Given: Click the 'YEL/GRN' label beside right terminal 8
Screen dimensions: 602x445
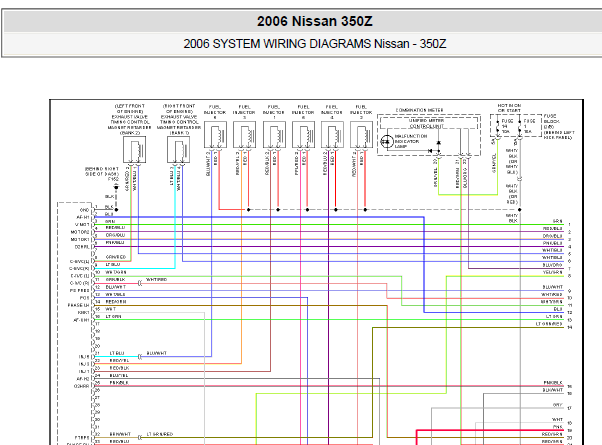Looking at the screenshot, I should pos(553,272).
